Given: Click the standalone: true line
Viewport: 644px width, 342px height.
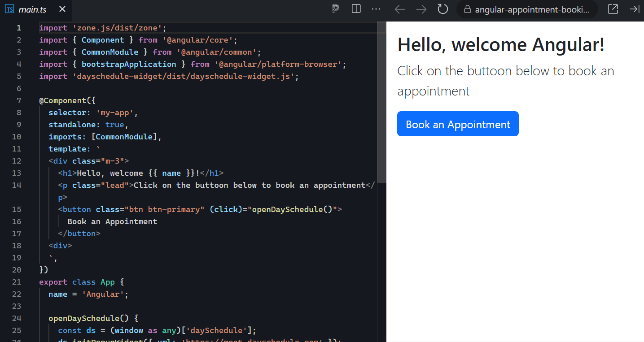Looking at the screenshot, I should point(88,125).
